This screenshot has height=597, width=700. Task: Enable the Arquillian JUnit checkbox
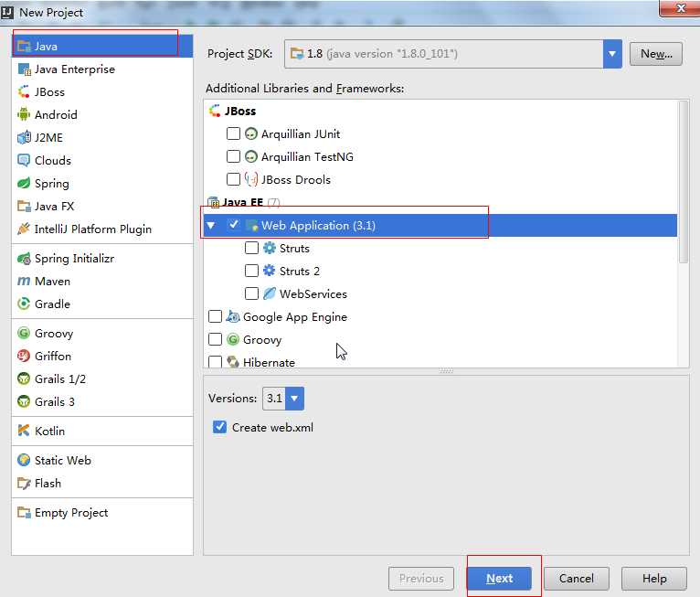pos(233,133)
